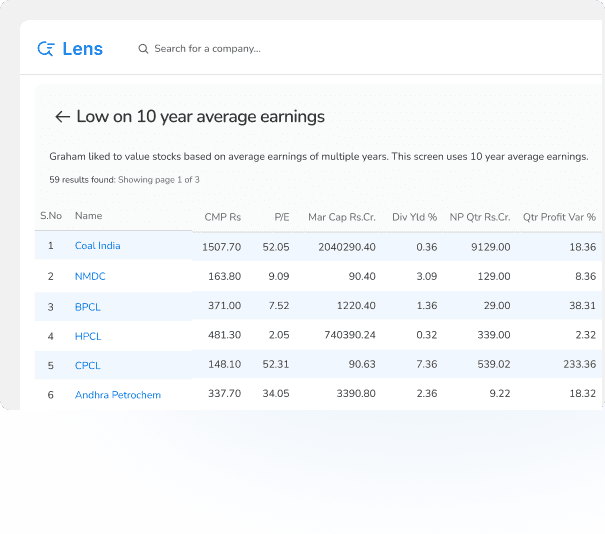Click Coal India CMP value 1507.70
This screenshot has width=605, height=534.
point(221,247)
